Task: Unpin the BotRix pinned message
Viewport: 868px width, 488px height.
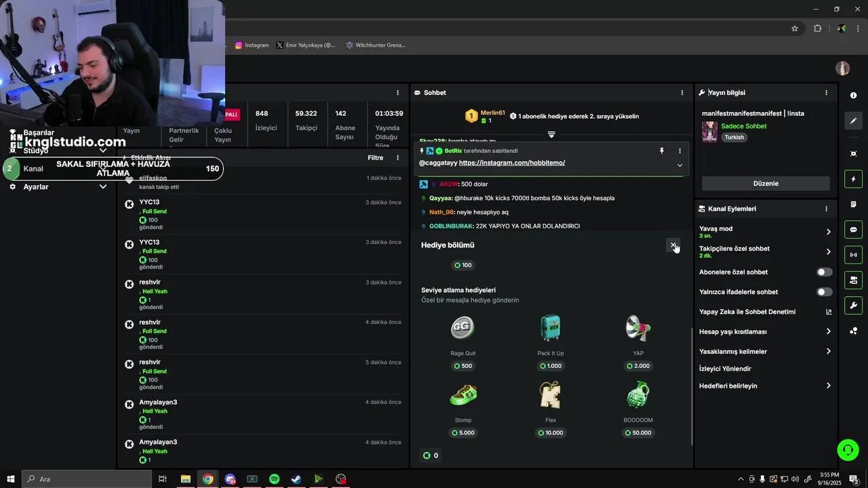Action: (662, 151)
